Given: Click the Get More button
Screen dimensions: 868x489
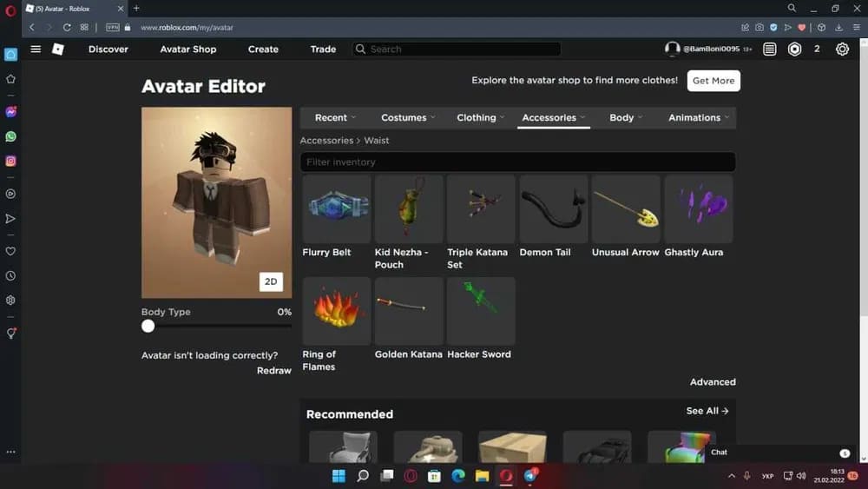Looking at the screenshot, I should [713, 81].
